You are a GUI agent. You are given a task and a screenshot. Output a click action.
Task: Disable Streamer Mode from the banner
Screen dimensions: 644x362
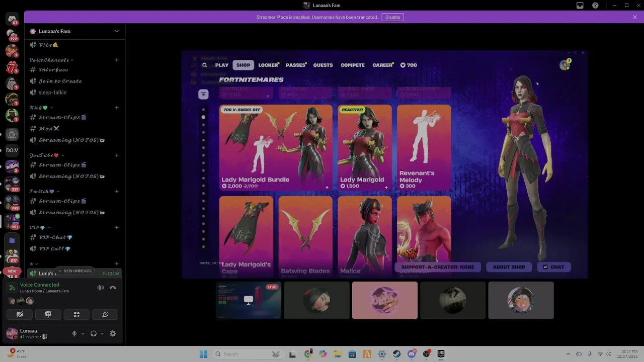click(392, 17)
